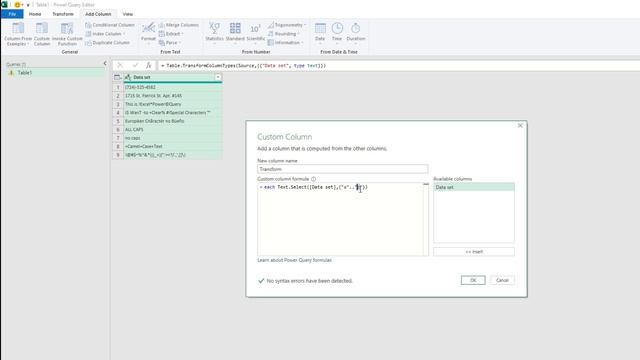Switch to Transform tab
The height and width of the screenshot is (360, 640).
tap(63, 14)
